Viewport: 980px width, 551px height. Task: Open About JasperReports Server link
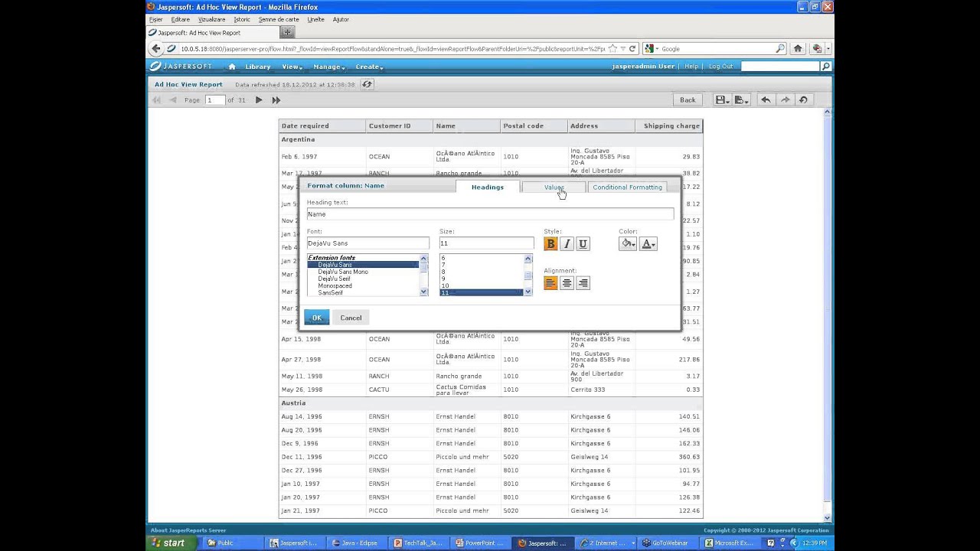188,530
